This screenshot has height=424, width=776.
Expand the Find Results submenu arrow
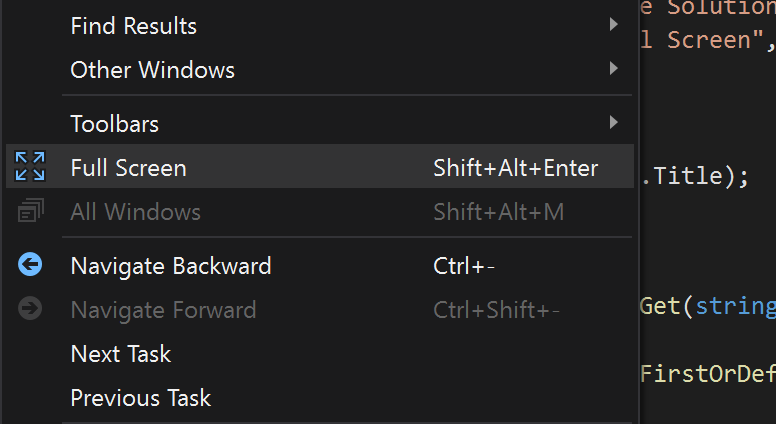pyautogui.click(x=614, y=24)
